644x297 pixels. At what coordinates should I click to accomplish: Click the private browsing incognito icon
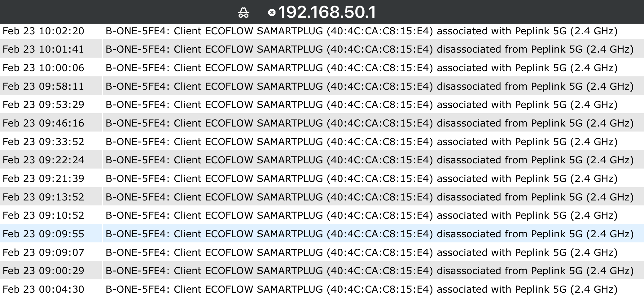[243, 13]
